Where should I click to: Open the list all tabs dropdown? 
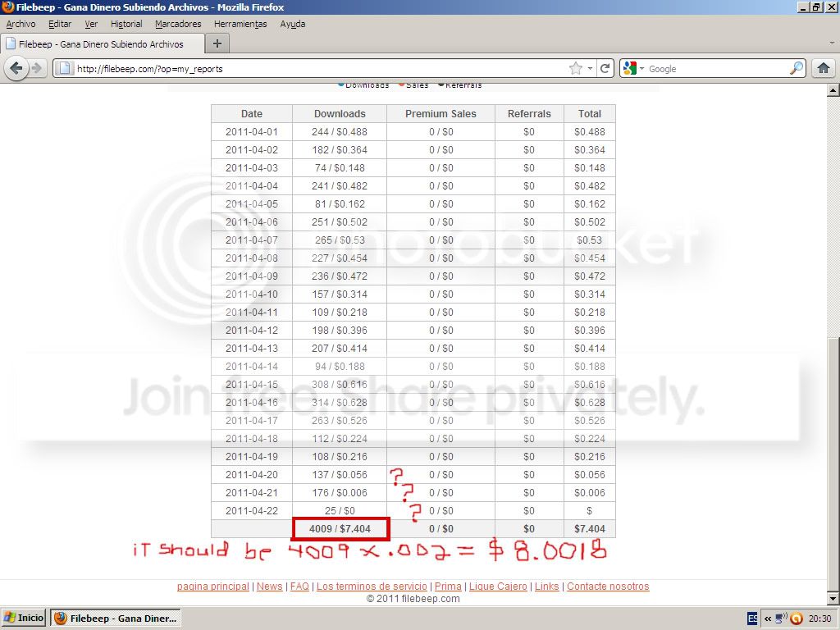[832, 43]
